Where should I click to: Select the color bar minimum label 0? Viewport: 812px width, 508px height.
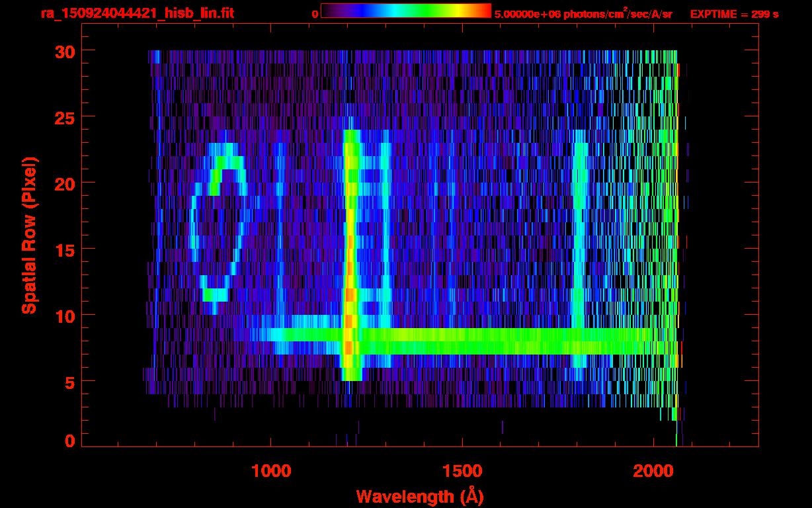tap(315, 14)
